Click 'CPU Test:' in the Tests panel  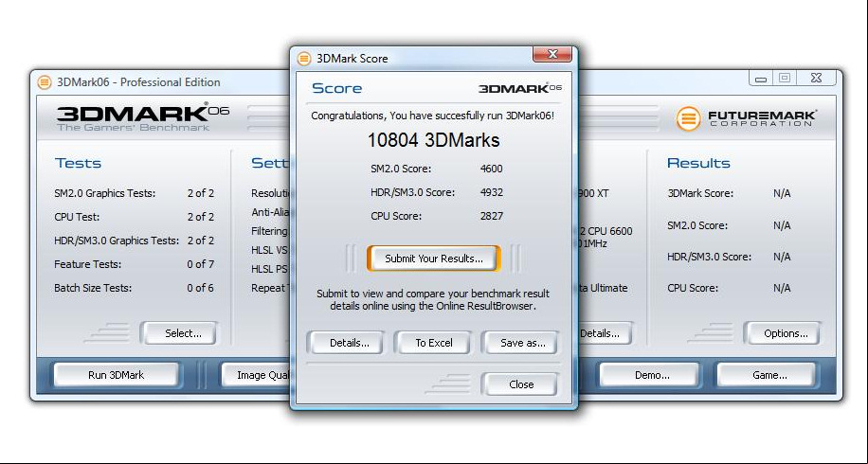(77, 218)
